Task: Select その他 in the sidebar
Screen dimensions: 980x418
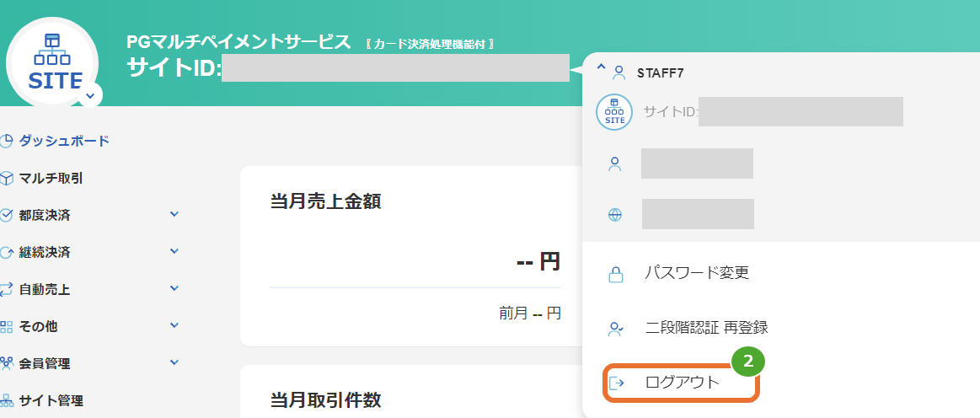Action: coord(38,326)
